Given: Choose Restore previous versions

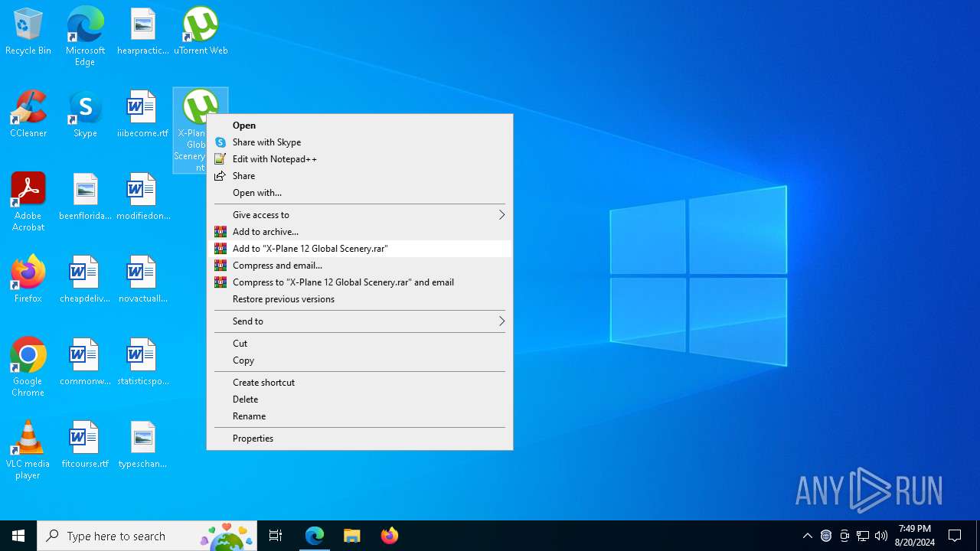Looking at the screenshot, I should click(x=360, y=299).
